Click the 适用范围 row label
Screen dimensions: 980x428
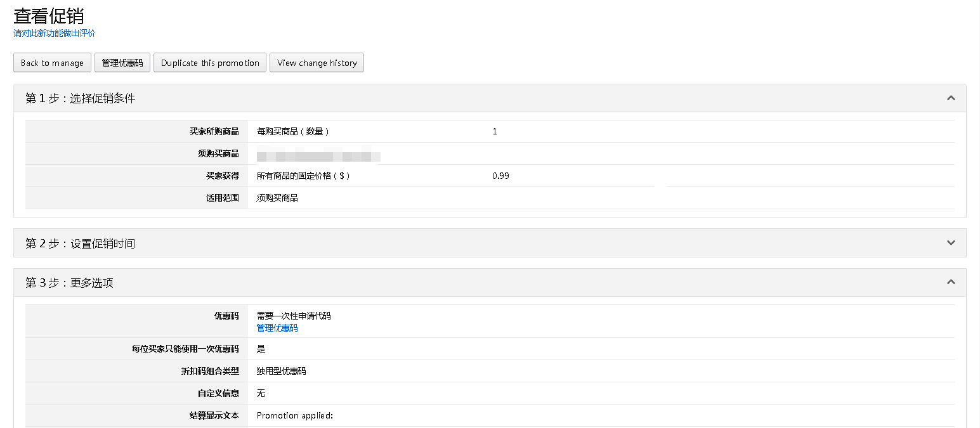[223, 198]
